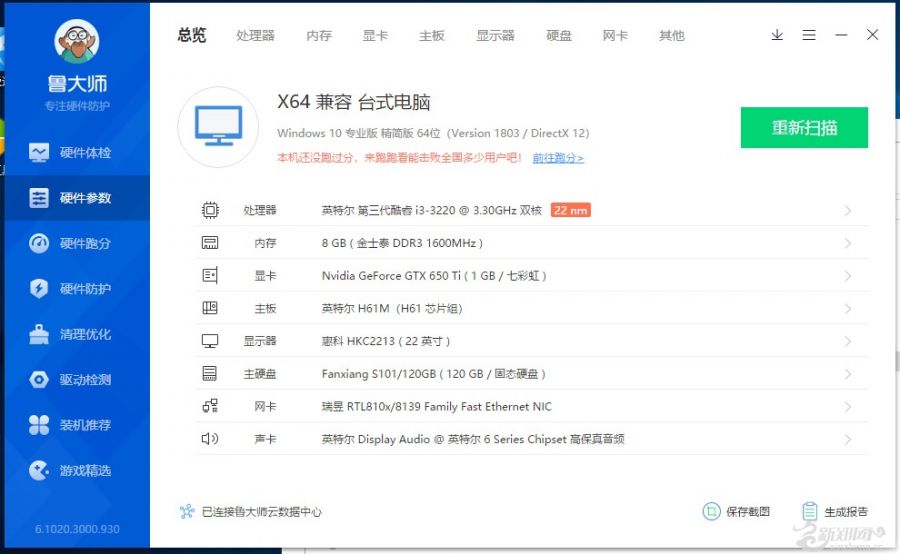Open 硬件跑分 benchmark section
Screen dimensions: 900x554
(x=77, y=243)
